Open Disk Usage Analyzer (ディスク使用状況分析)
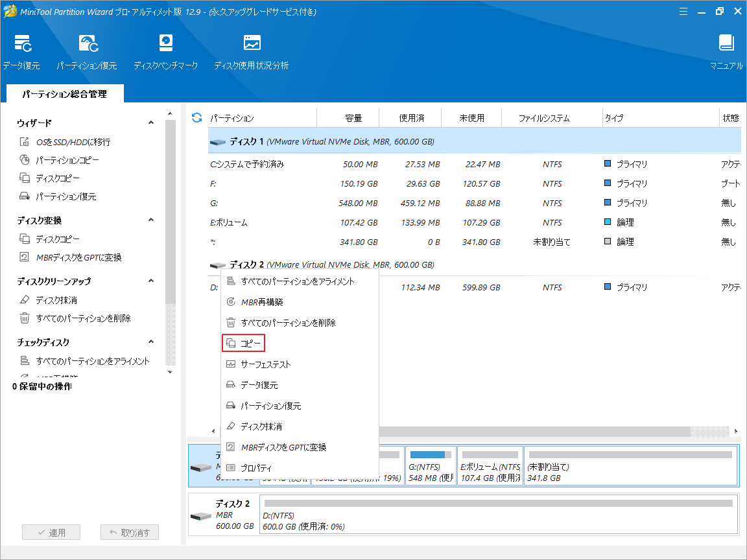Image resolution: width=747 pixels, height=560 pixels. [x=252, y=43]
